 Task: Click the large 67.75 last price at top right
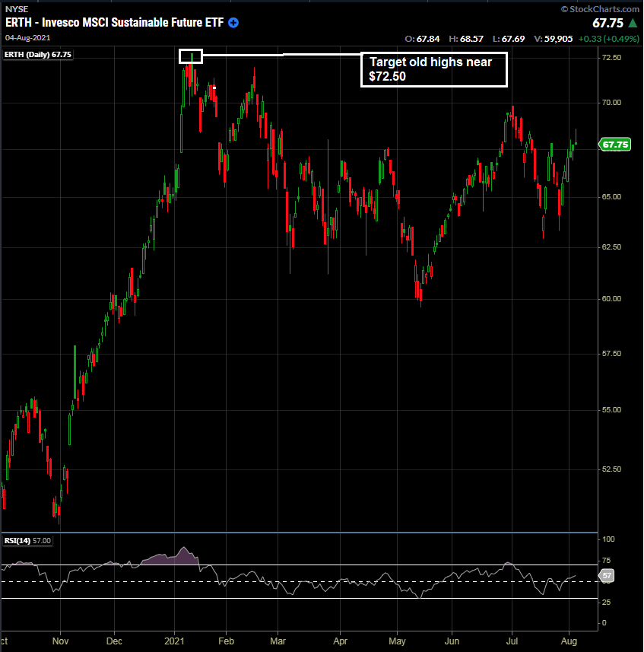[608, 23]
